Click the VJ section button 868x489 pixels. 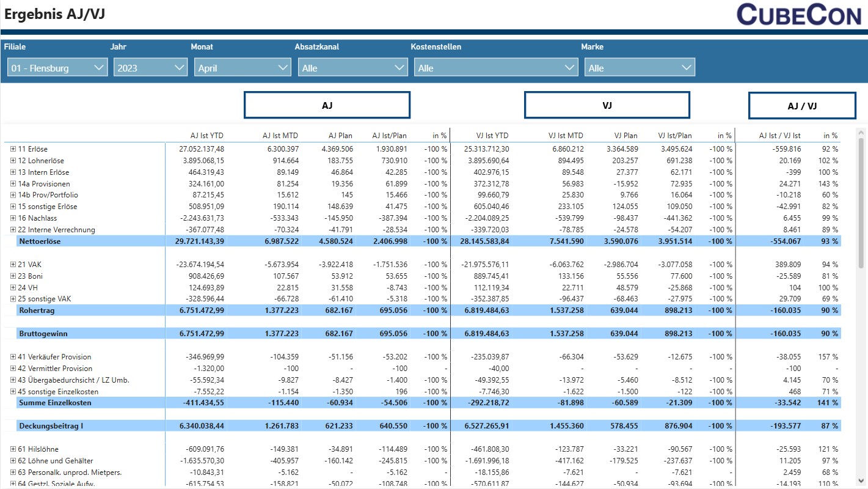[607, 105]
